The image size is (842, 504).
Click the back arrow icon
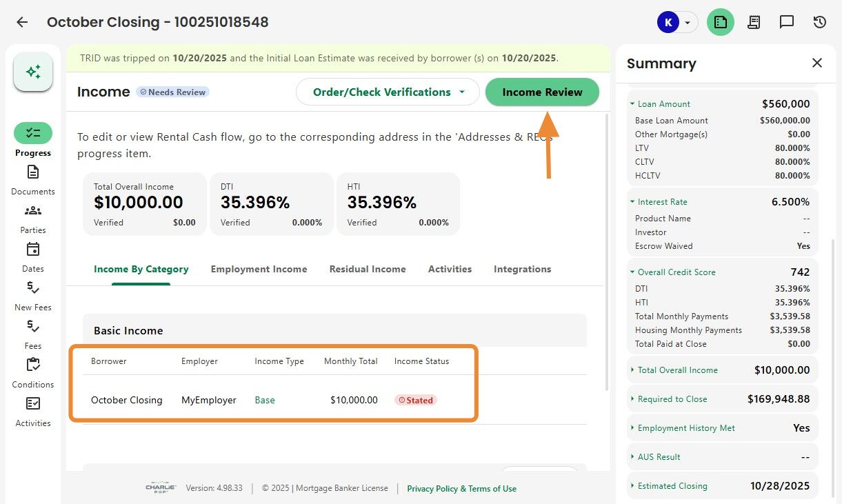pyautogui.click(x=22, y=22)
